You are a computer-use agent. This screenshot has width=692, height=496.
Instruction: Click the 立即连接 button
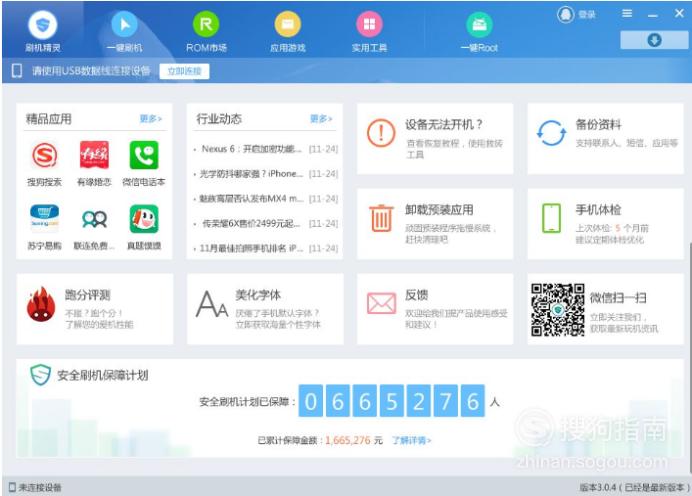(184, 71)
